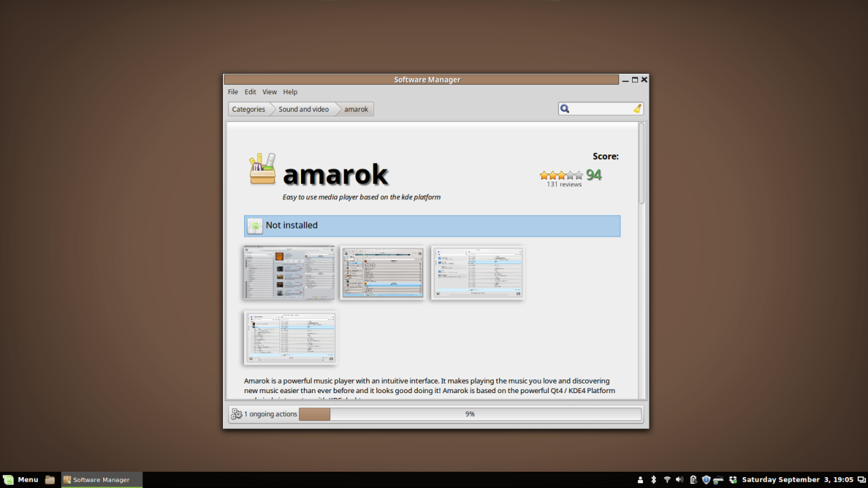This screenshot has width=868, height=488.
Task: Click the user account tray icon
Action: click(640, 480)
